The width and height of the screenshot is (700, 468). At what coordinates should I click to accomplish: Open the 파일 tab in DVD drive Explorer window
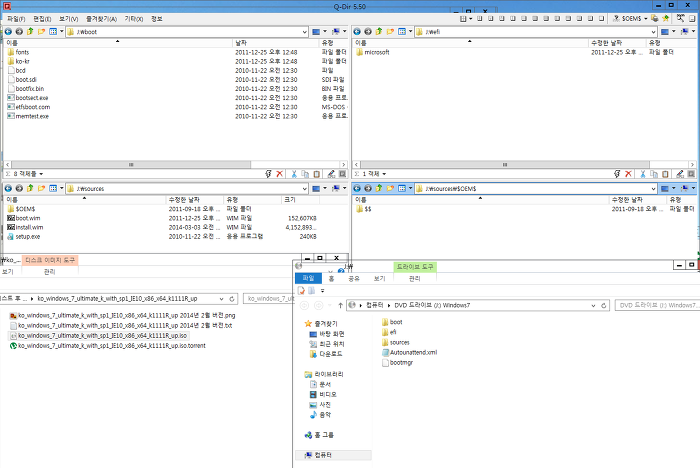pos(308,278)
